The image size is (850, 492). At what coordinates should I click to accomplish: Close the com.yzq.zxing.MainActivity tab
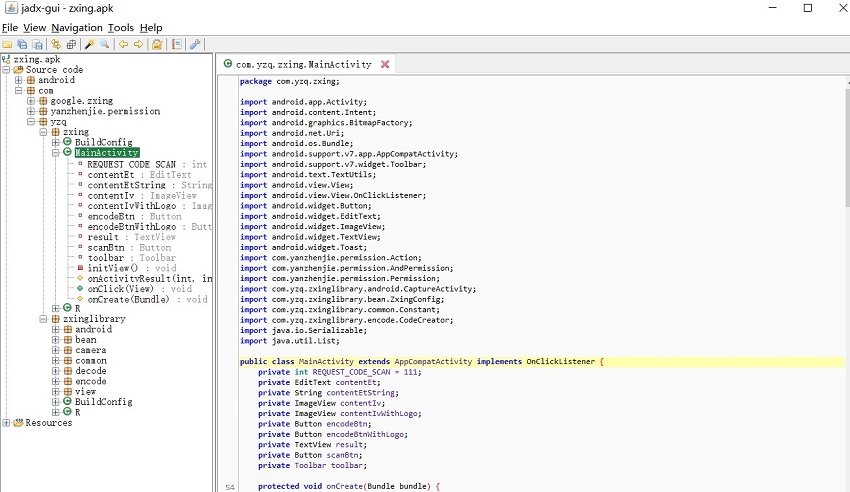coord(385,64)
